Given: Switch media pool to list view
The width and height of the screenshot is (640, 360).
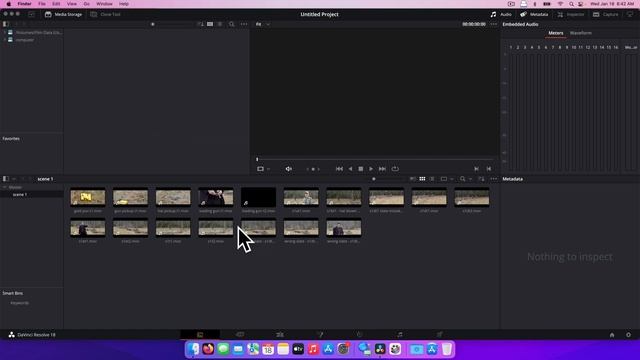Looking at the screenshot, I should point(432,179).
